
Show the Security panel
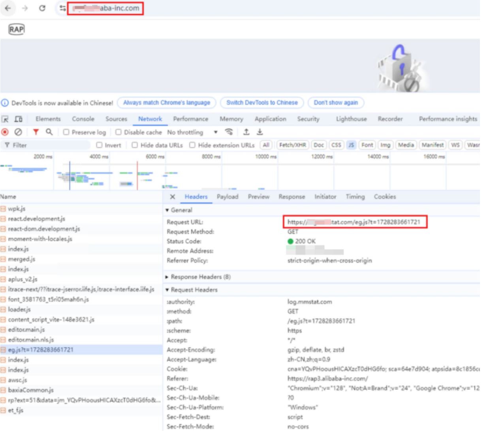click(308, 119)
